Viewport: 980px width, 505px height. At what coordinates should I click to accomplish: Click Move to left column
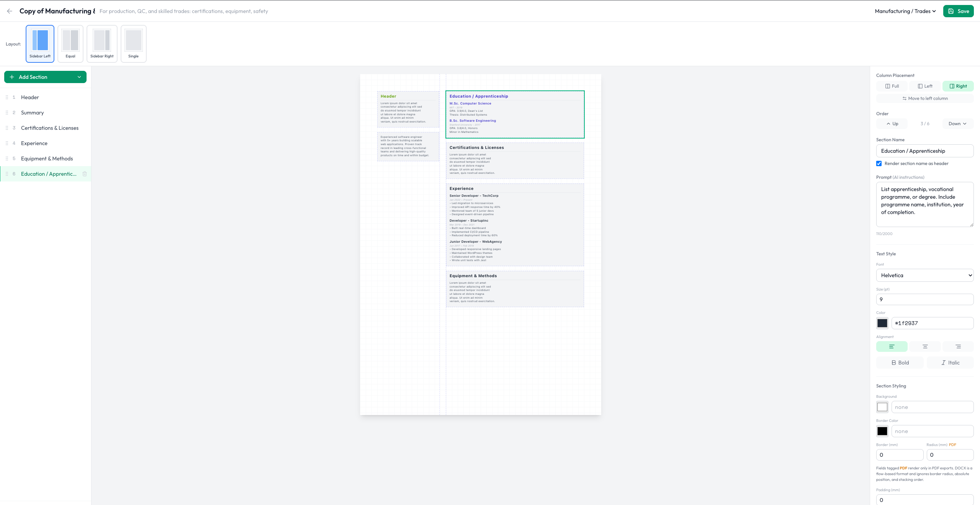pyautogui.click(x=925, y=98)
